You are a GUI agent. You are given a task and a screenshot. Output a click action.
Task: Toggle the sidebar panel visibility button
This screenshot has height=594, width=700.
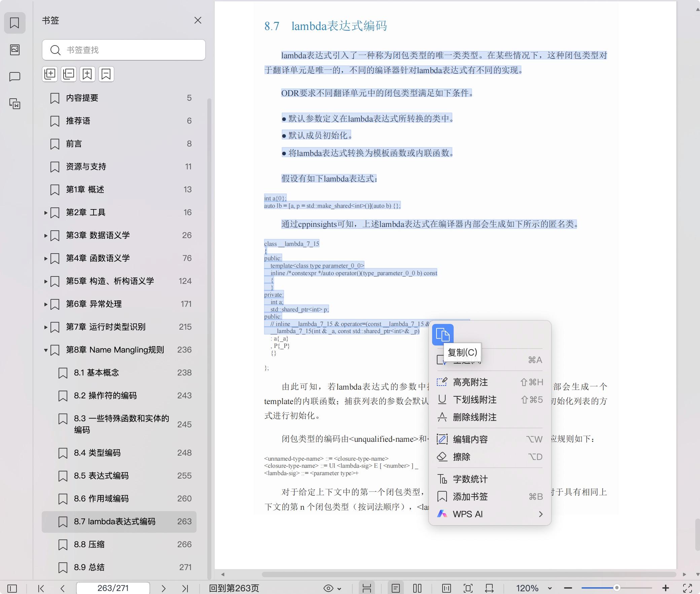[x=12, y=588]
